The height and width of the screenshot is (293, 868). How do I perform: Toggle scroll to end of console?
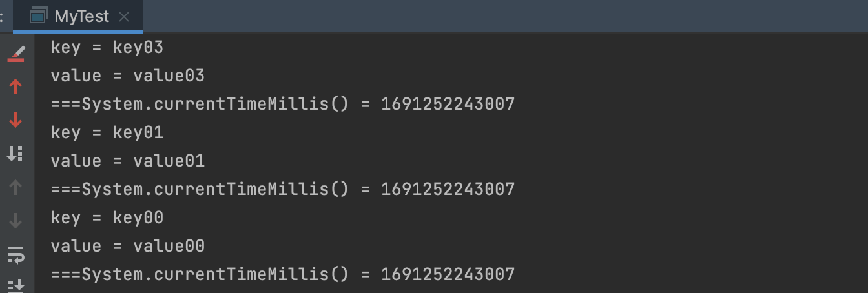coord(16,285)
